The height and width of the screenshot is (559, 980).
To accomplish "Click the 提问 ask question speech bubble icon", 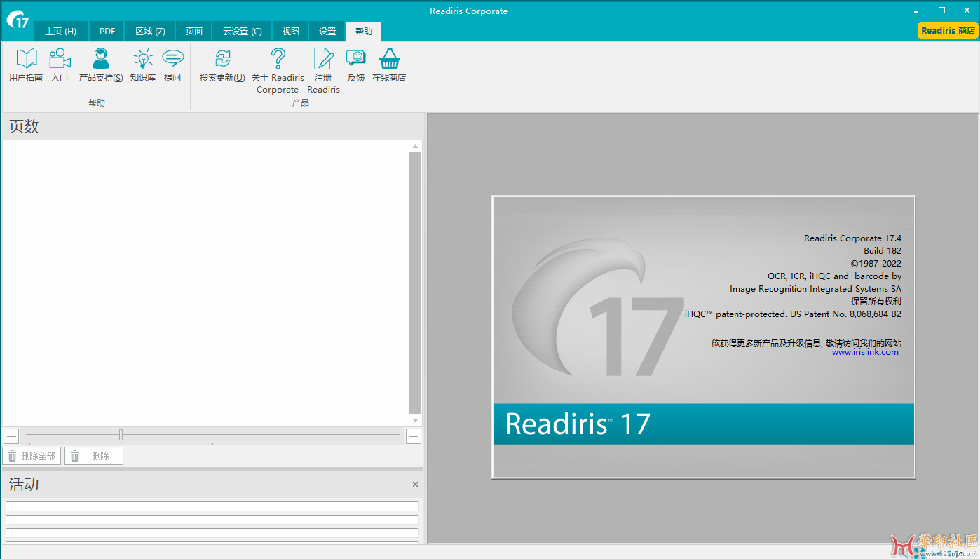I will 172,65.
